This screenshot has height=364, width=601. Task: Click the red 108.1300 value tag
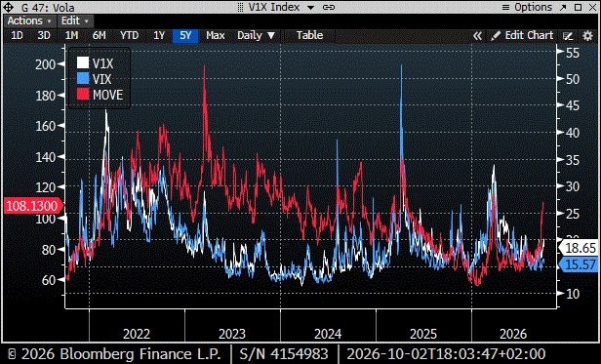32,206
